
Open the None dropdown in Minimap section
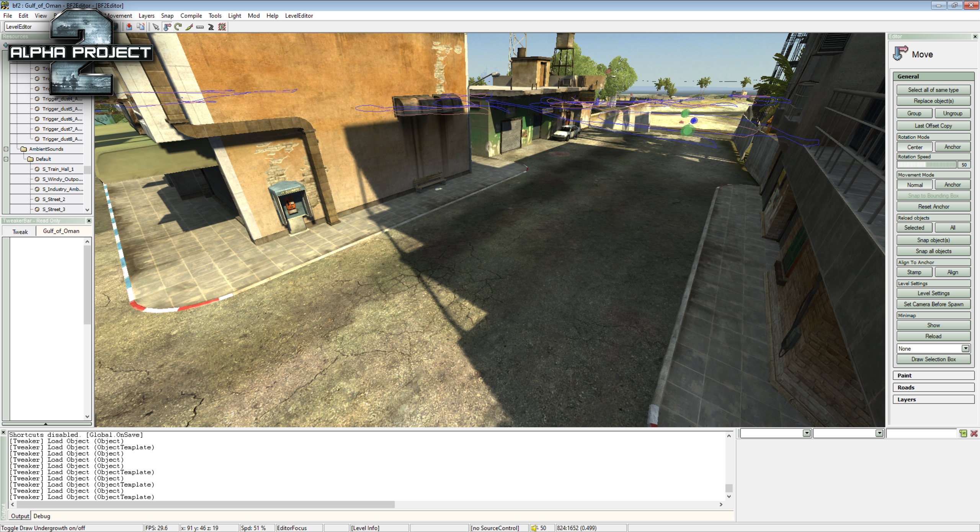965,348
